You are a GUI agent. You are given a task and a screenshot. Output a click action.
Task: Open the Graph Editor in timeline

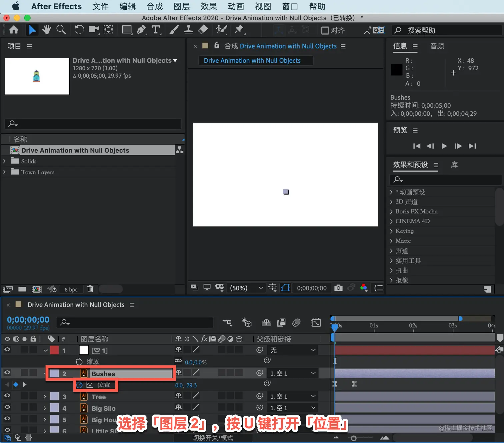[x=316, y=322]
